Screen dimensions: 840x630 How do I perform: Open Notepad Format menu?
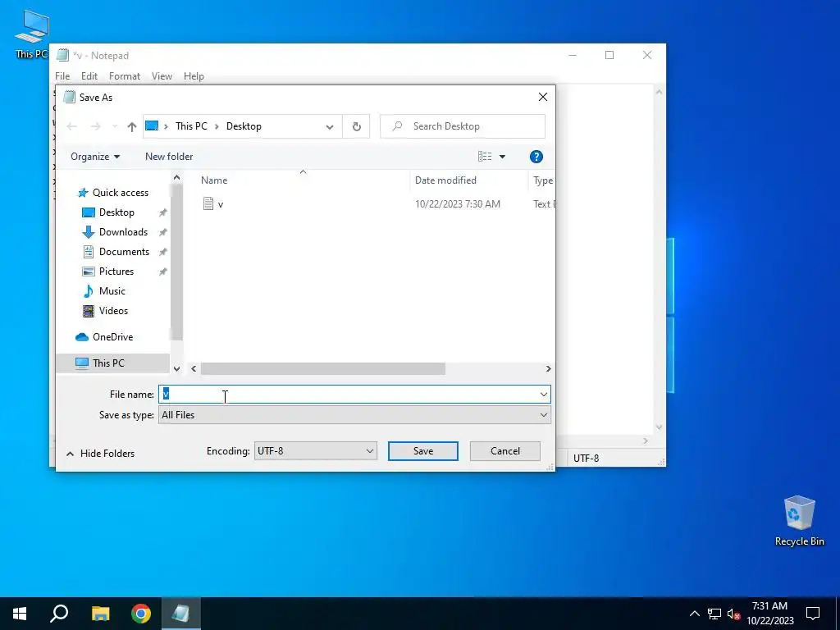125,76
